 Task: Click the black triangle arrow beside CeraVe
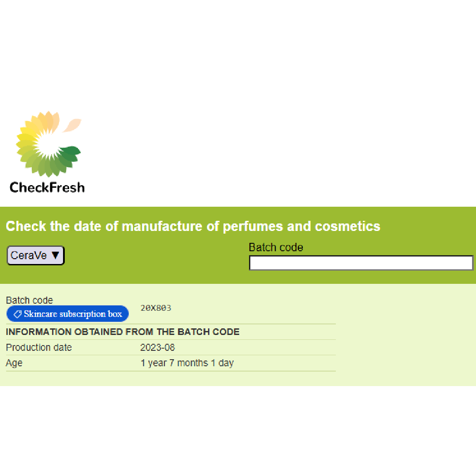tap(55, 255)
